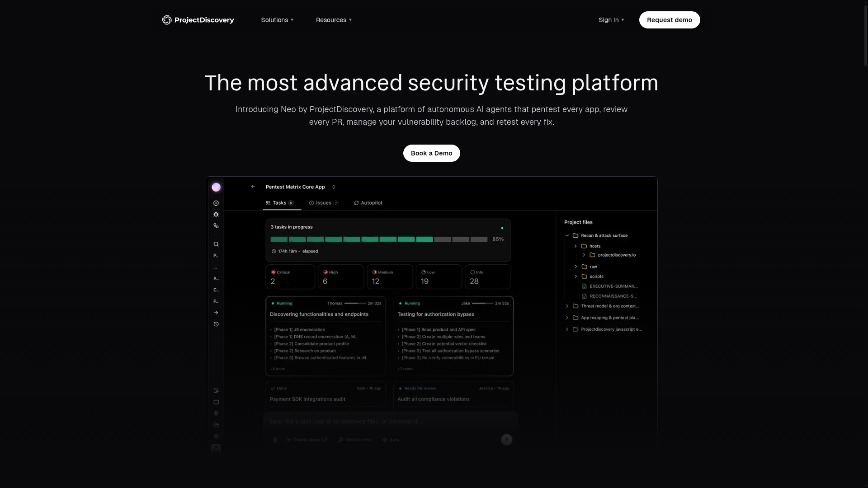Click the new task plus-circle sidebar icon
Image resolution: width=868 pixels, height=488 pixels.
[x=216, y=203]
